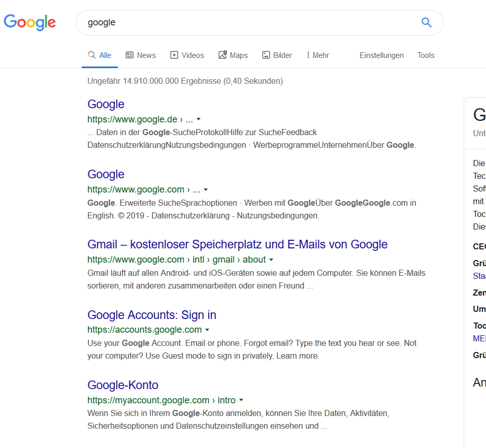Click the snippet starting 'Wenn Sie sich in Ihrem'

[x=238, y=420]
